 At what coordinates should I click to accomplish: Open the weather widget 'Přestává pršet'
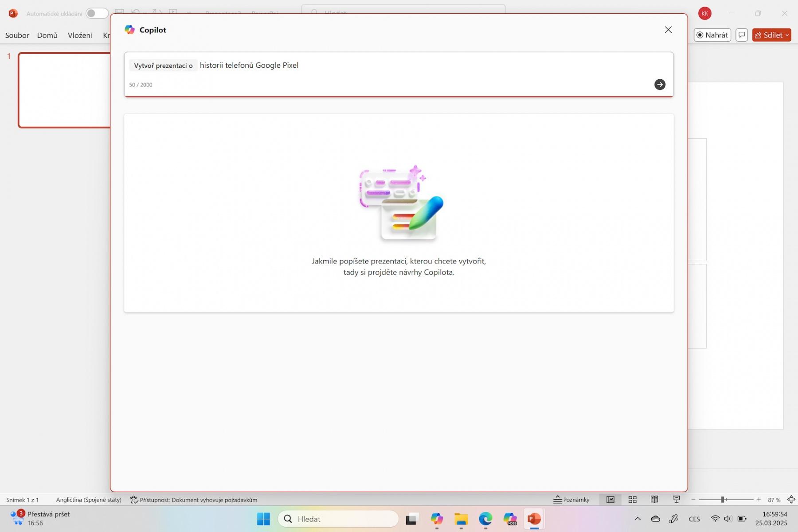(x=40, y=518)
